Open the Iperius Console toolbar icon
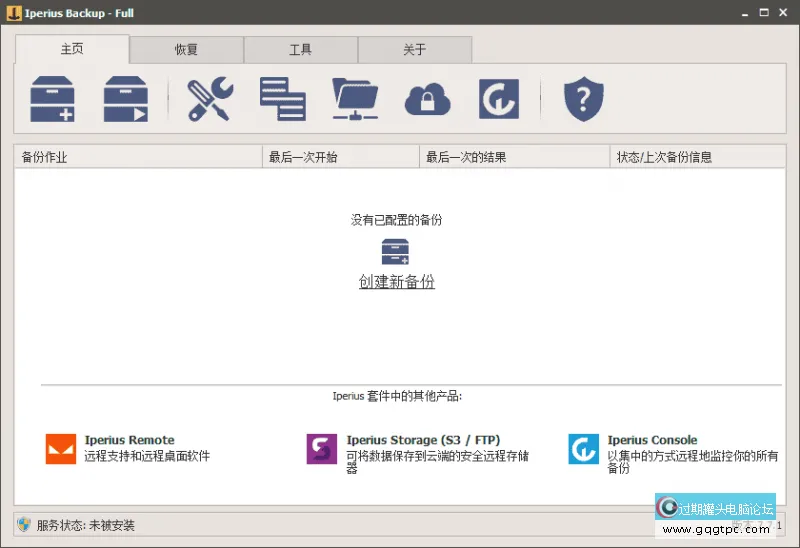This screenshot has width=800, height=548. 499,99
